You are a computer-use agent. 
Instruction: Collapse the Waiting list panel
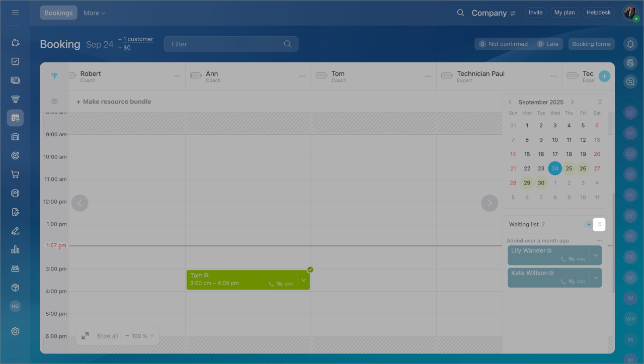click(599, 225)
